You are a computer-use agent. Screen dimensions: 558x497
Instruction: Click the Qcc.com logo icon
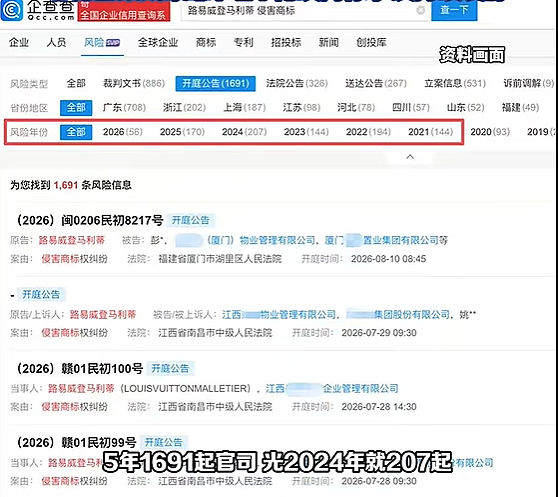click(x=12, y=10)
